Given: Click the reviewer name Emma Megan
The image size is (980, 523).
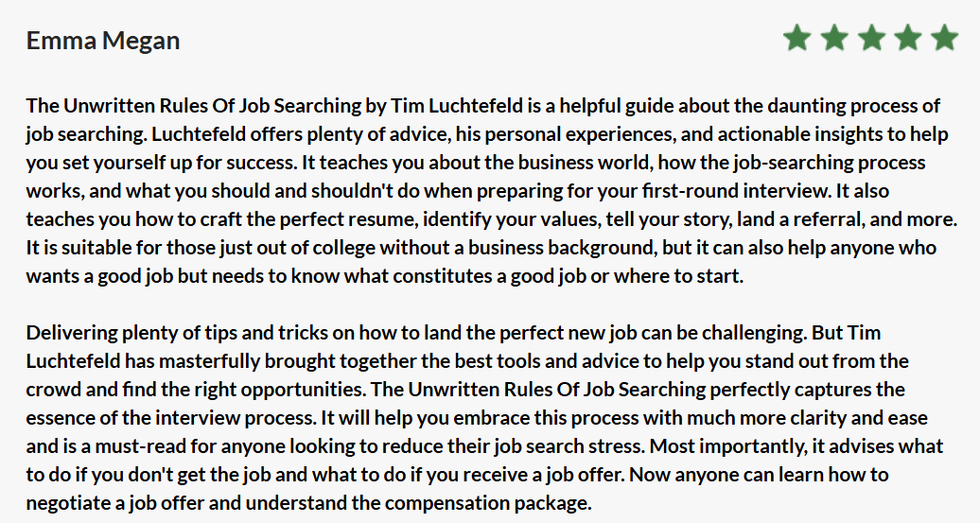Looking at the screenshot, I should coord(103,41).
